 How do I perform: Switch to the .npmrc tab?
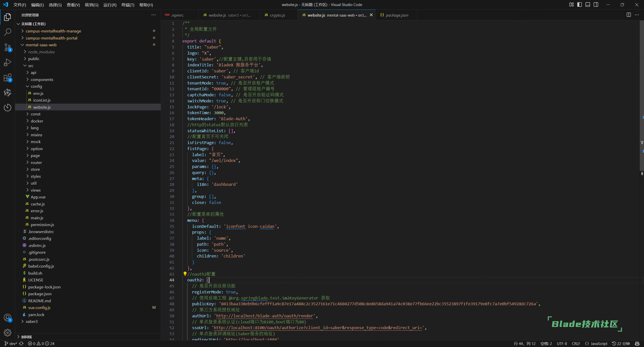180,15
